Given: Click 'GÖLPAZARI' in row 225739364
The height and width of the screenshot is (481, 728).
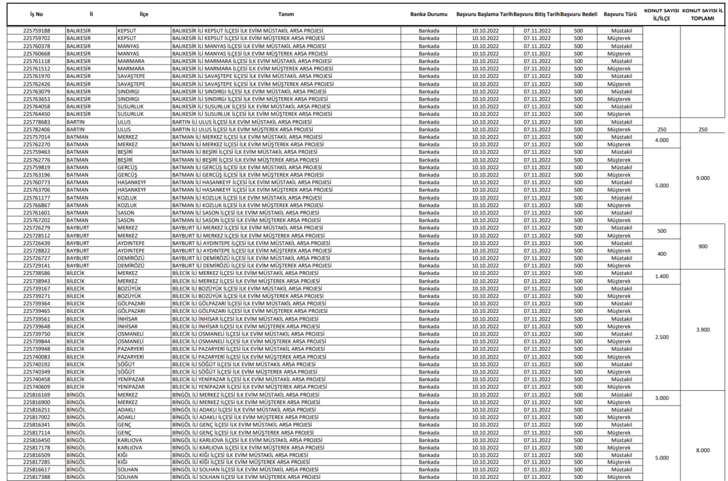Looking at the screenshot, I should (x=131, y=304).
